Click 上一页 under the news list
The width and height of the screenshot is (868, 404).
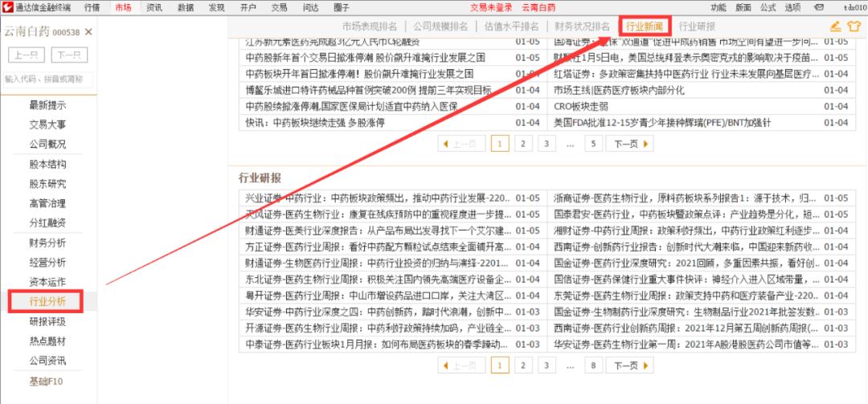tap(461, 144)
